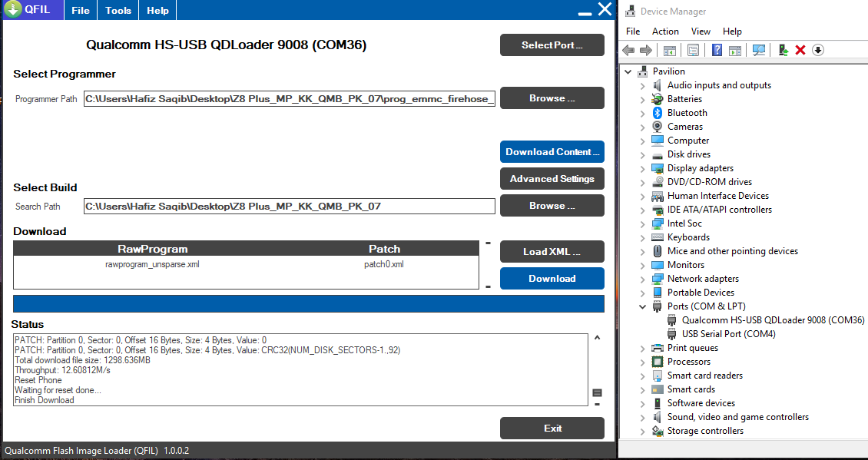Click the Search Path input field
This screenshot has height=460, width=868.
point(290,207)
